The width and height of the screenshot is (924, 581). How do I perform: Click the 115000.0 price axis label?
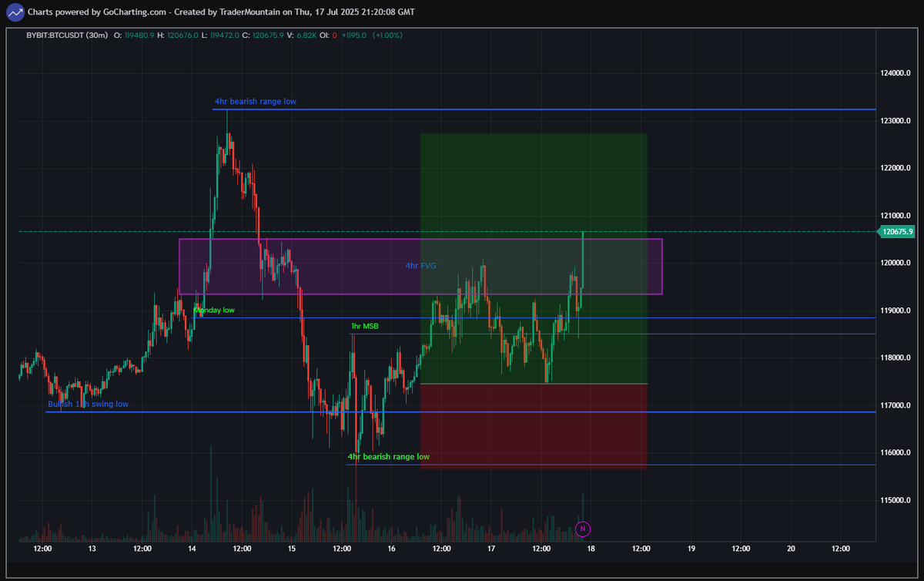(897, 501)
